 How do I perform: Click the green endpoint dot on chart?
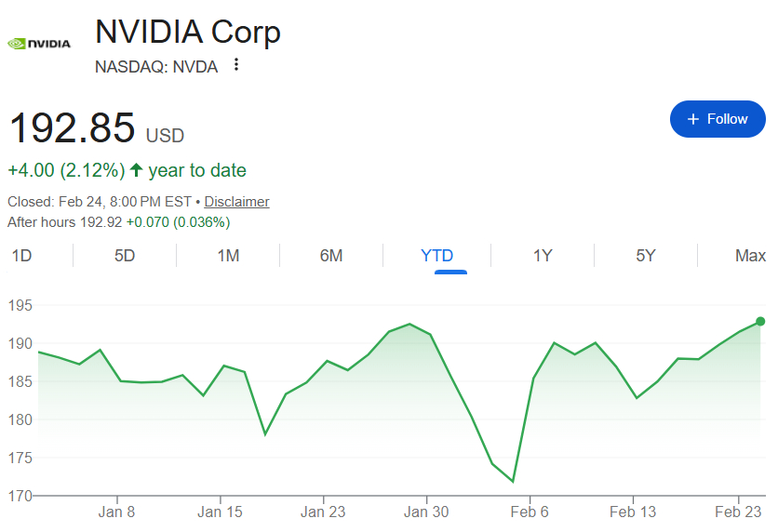click(x=760, y=321)
